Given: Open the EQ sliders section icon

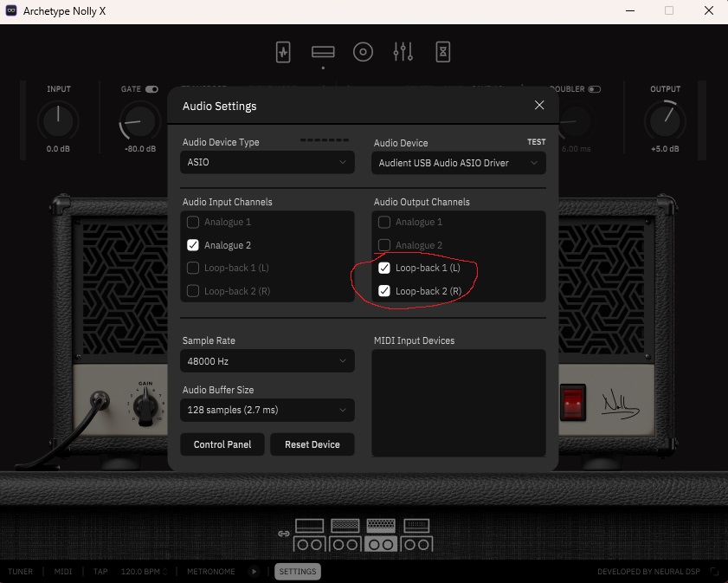Looking at the screenshot, I should (x=403, y=52).
